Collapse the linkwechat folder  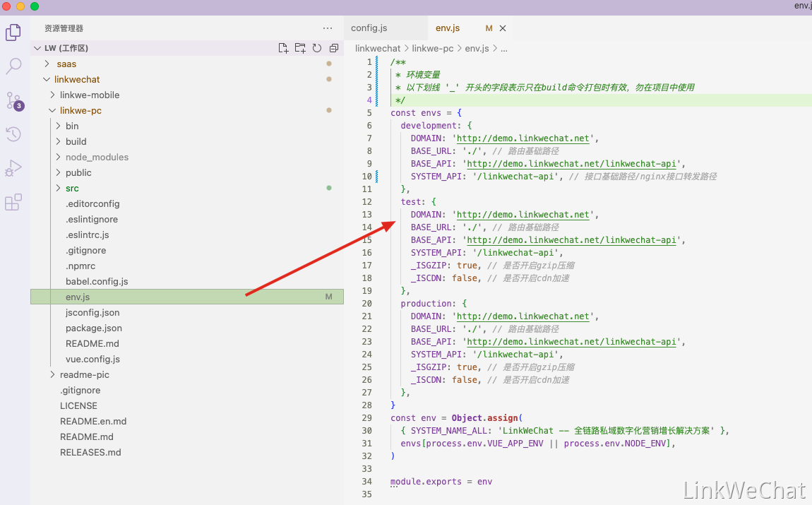coord(47,79)
